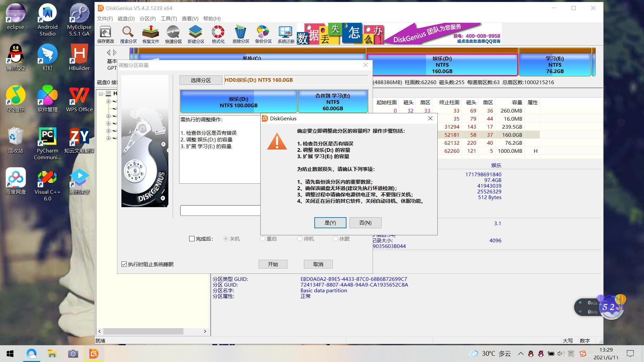This screenshot has width=644, height=362.
Task: Click the 开始 (Start) button
Action: [x=273, y=264]
